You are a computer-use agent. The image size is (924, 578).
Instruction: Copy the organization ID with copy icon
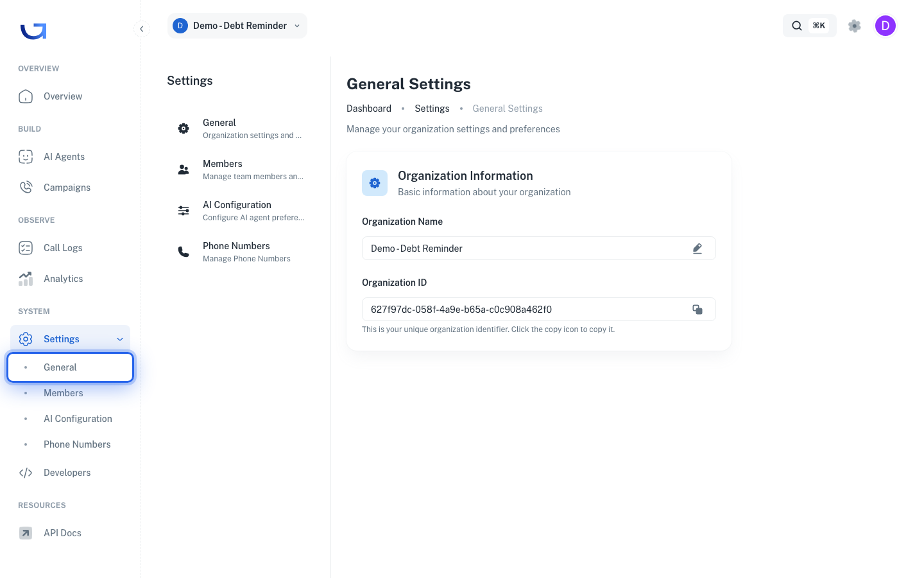[x=697, y=310]
